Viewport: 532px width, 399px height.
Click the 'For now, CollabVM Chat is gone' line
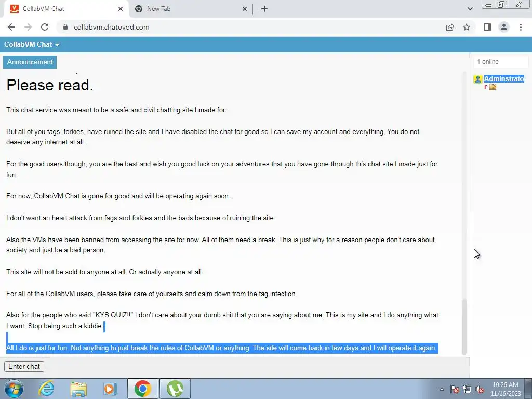pos(118,196)
